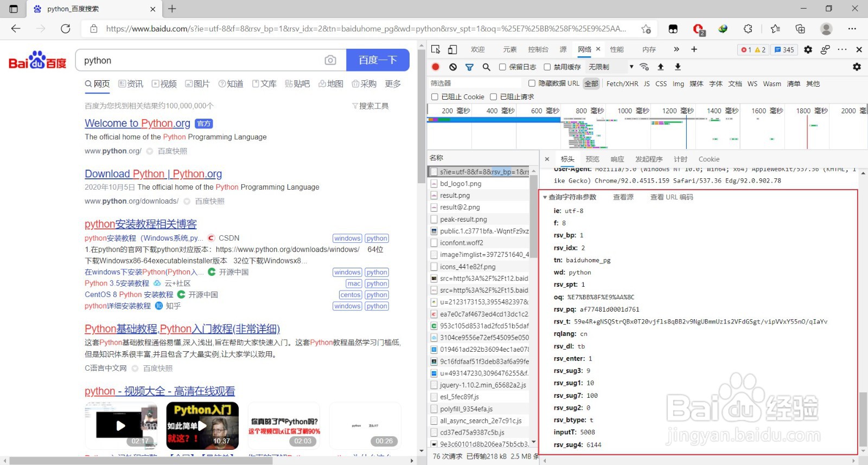Image resolution: width=868 pixels, height=465 pixels.
Task: Open Welcome to Python.org result
Action: tap(137, 124)
